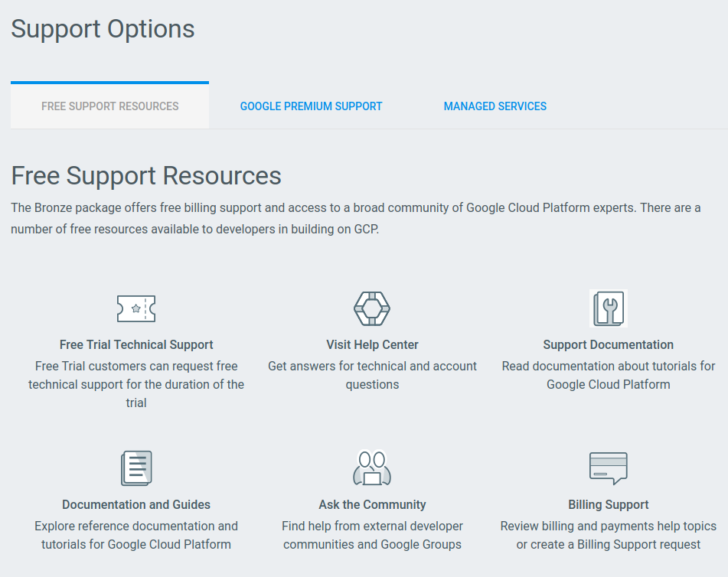
Task: Click the Help Center lifebuoy icon
Action: click(372, 308)
